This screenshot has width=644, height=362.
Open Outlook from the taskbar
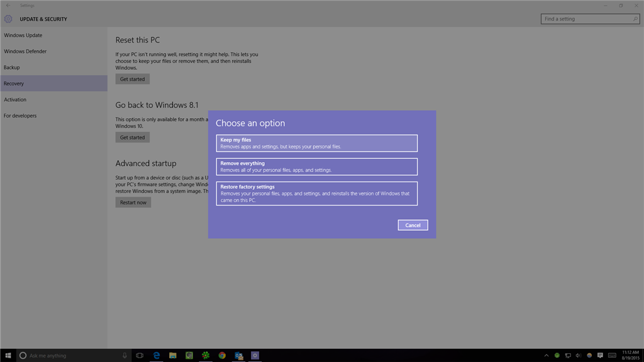[239, 355]
